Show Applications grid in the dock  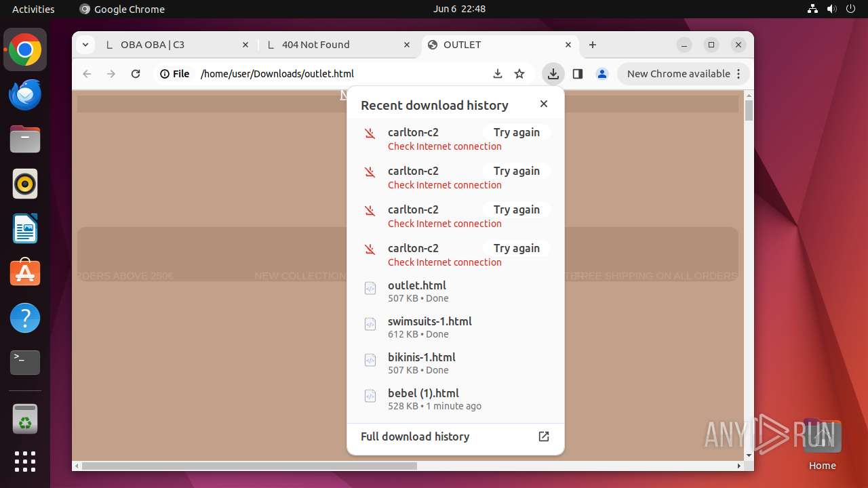point(25,462)
